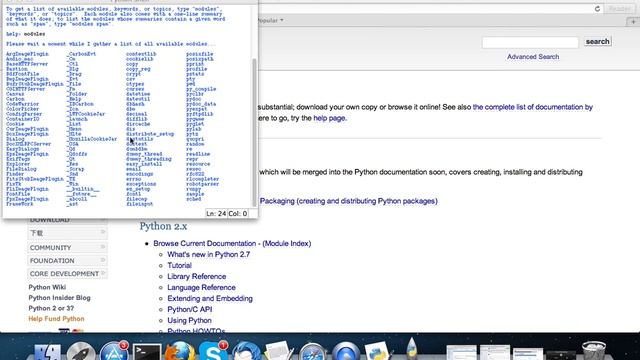
Task: Click the _MozillaCookieJar module name
Action: pos(92,139)
